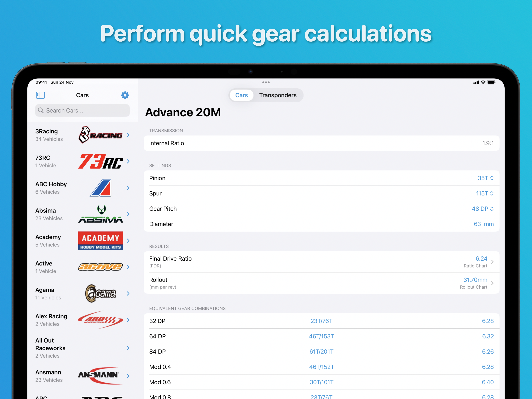
Task: Click the three-dot multitasking indicator
Action: 266,82
